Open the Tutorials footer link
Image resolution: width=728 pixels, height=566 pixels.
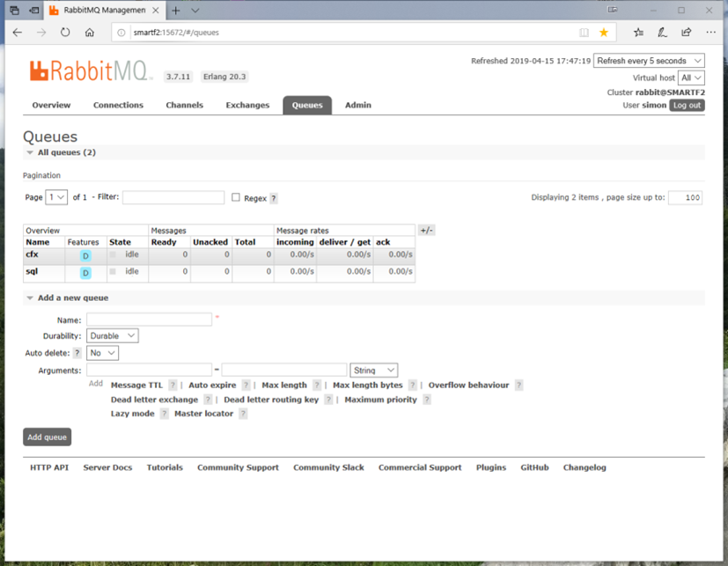165,467
